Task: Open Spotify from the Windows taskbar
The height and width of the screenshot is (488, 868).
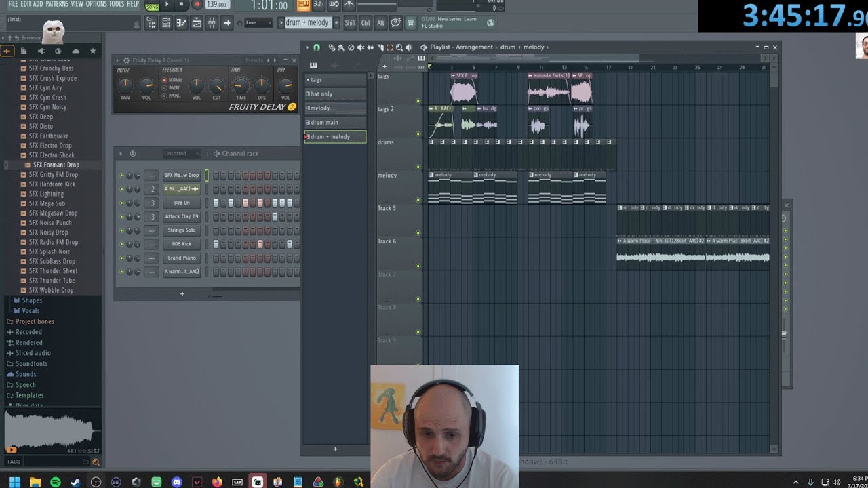Action: [56, 482]
